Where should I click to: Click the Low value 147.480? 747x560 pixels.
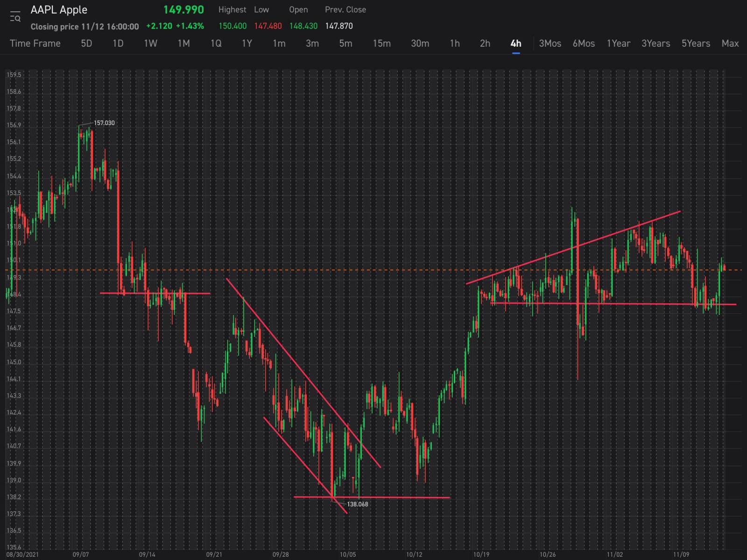point(268,26)
